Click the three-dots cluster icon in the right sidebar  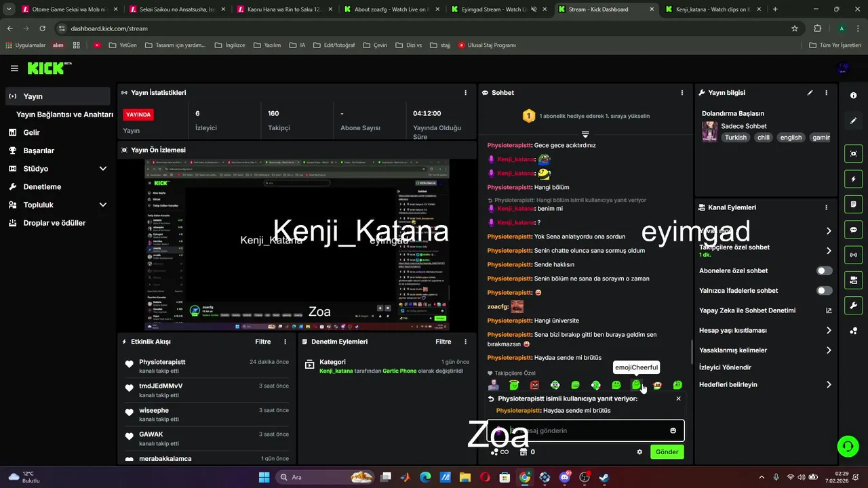(x=853, y=331)
